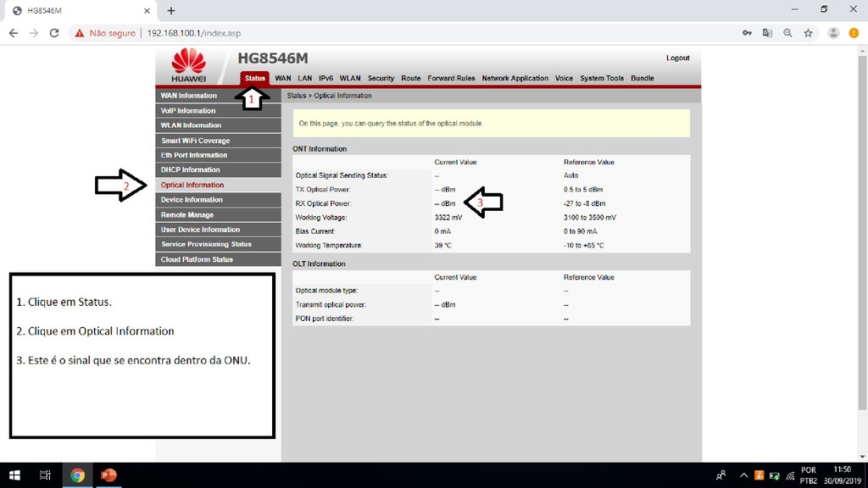Open the System Tools tab
This screenshot has height=488, width=868.
coord(602,79)
